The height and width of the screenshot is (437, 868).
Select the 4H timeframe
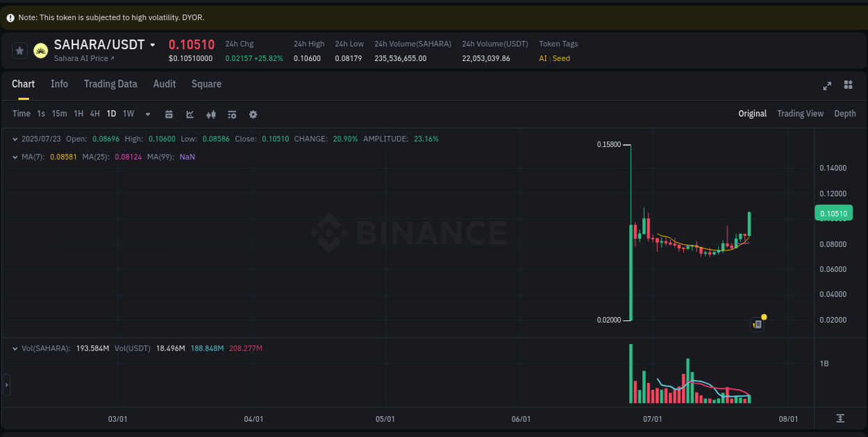click(x=94, y=113)
